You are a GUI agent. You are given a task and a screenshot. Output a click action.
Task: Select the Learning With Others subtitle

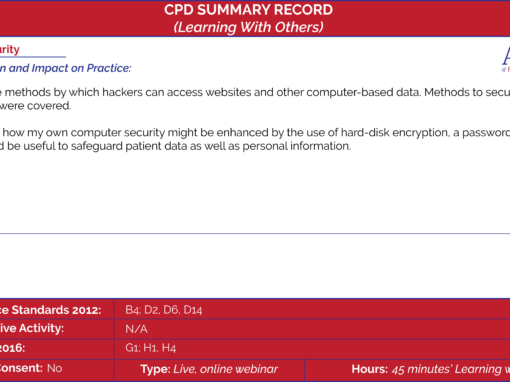coord(248,27)
